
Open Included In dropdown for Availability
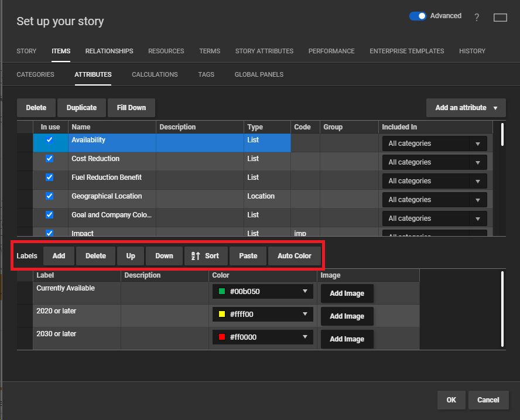(435, 144)
